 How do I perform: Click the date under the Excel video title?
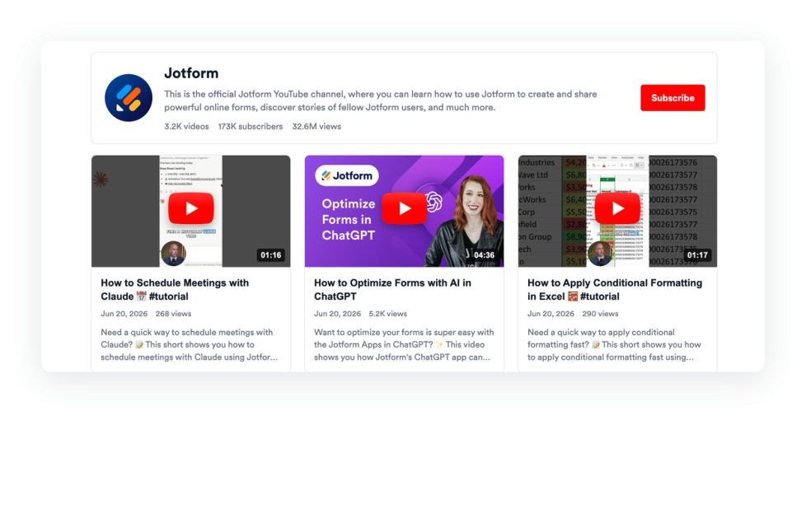[x=551, y=314]
